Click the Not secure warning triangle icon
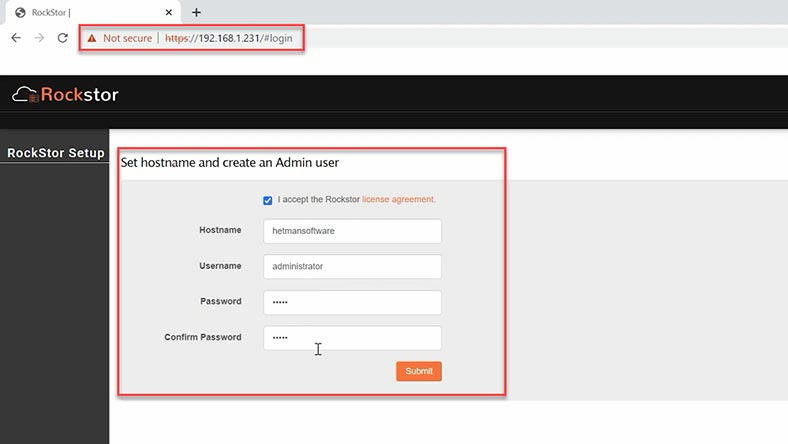Screen dimensions: 788x444 (91, 38)
